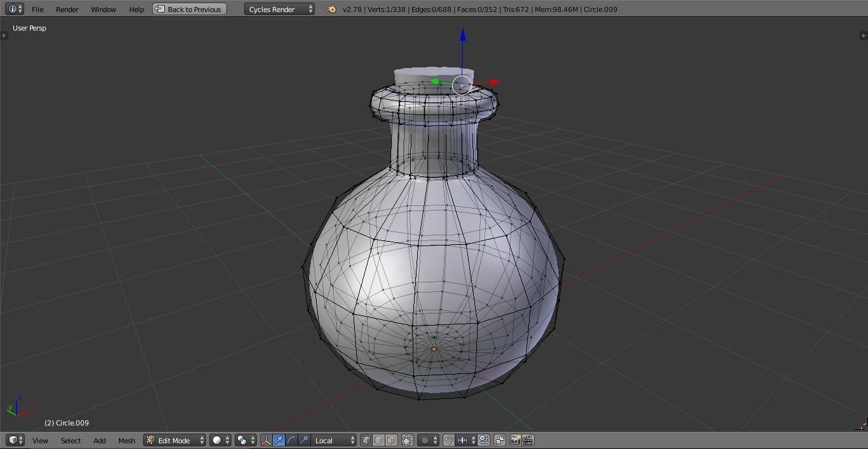Viewport: 868px width, 449px height.
Task: Open the Edit Mode interaction dropdown
Action: 175,440
